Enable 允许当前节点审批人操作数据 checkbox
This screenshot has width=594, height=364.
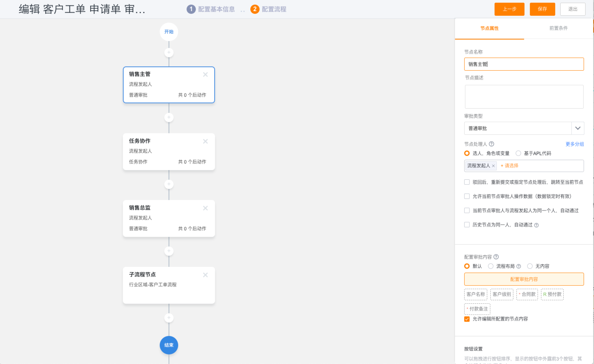(x=467, y=196)
